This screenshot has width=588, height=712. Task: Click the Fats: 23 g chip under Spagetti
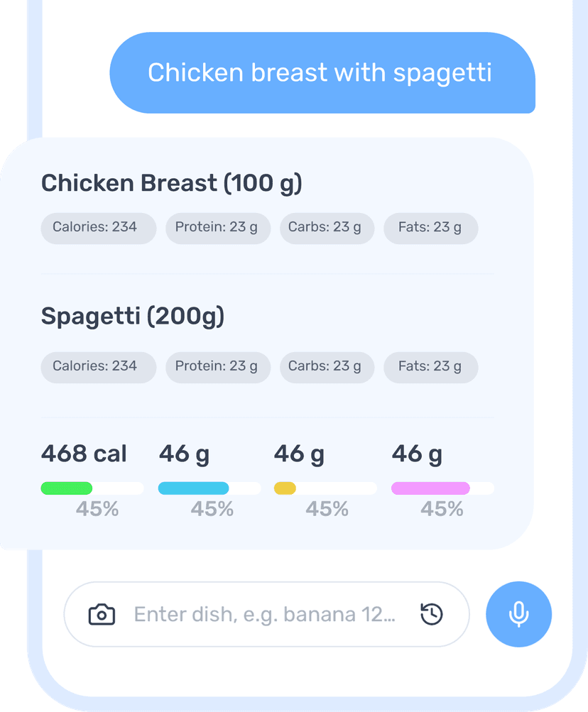tap(430, 367)
